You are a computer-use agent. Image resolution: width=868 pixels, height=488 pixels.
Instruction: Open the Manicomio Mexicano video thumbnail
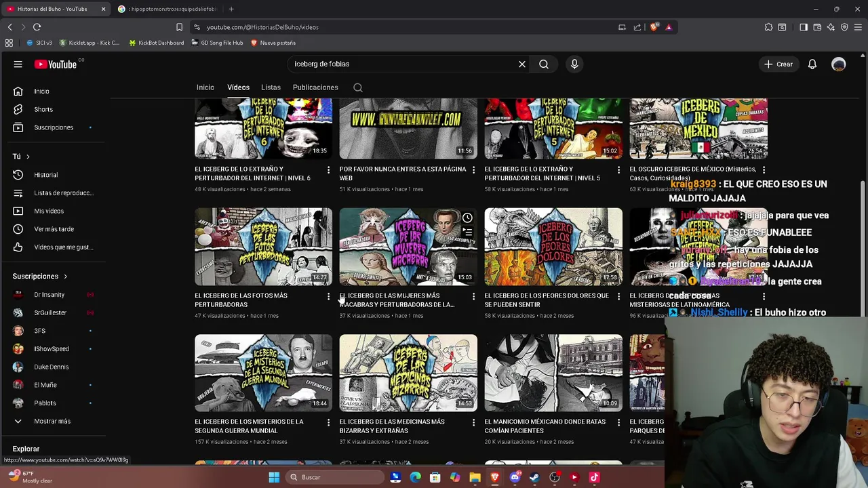tap(553, 373)
